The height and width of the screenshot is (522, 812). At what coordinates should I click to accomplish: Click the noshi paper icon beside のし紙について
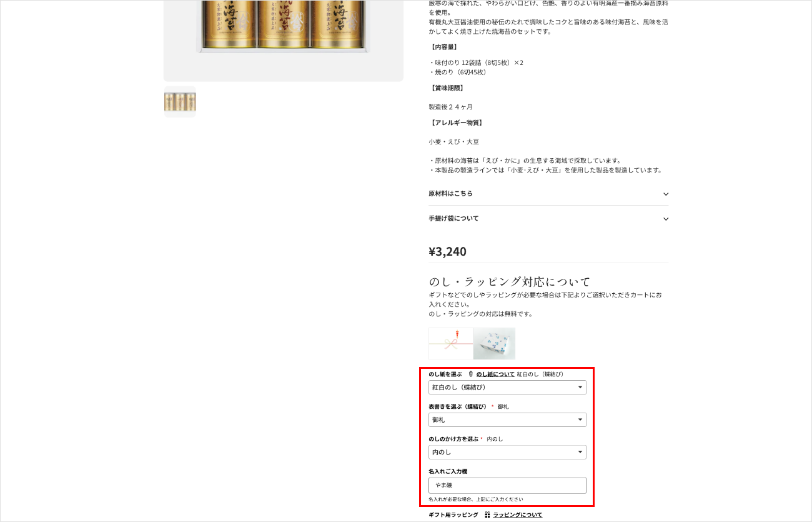(x=470, y=374)
